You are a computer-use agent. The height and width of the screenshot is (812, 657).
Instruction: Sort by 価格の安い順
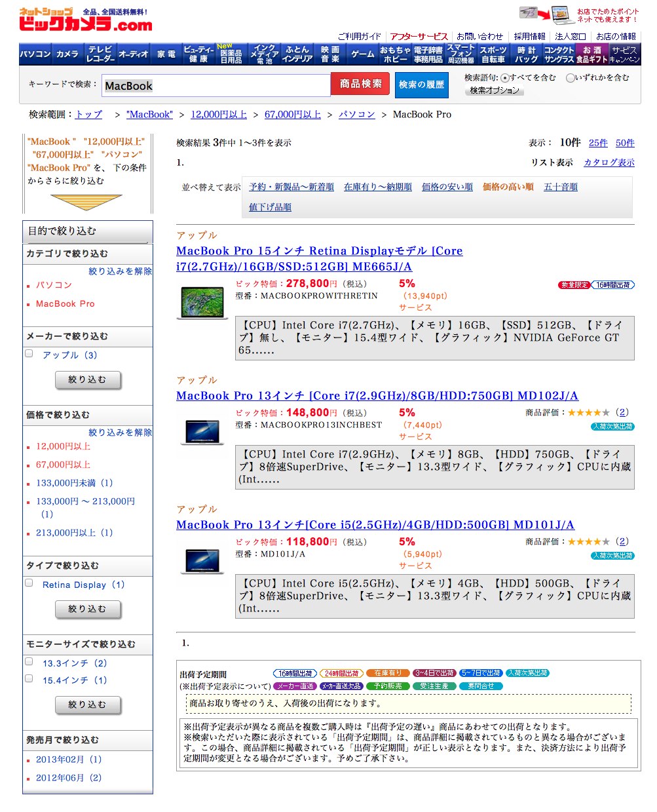[447, 187]
